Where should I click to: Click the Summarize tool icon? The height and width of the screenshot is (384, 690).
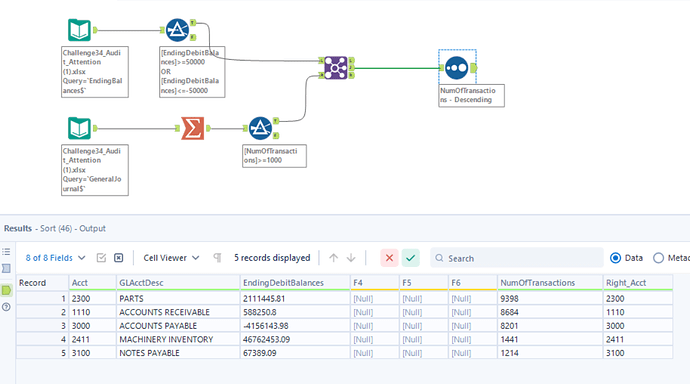pyautogui.click(x=193, y=128)
